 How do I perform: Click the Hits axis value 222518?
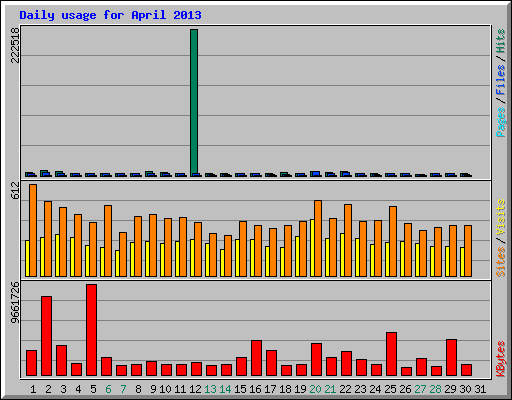[15, 45]
